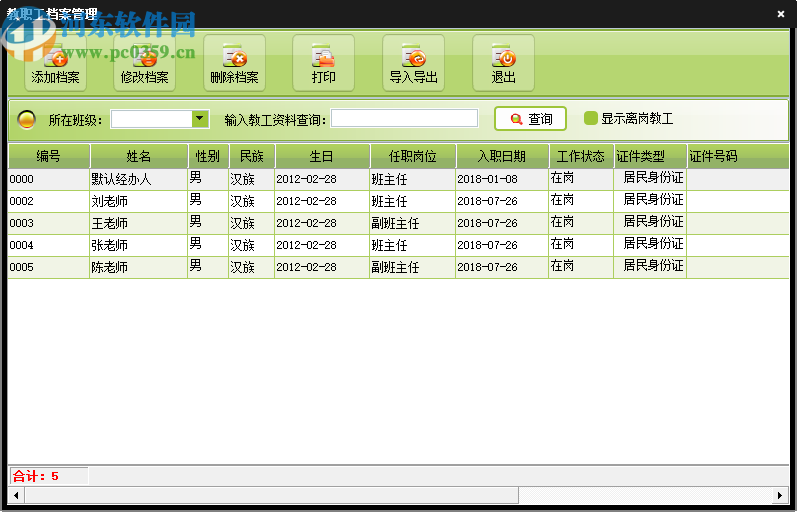Click the 0003 number cell
The height and width of the screenshot is (512, 797).
[x=48, y=223]
